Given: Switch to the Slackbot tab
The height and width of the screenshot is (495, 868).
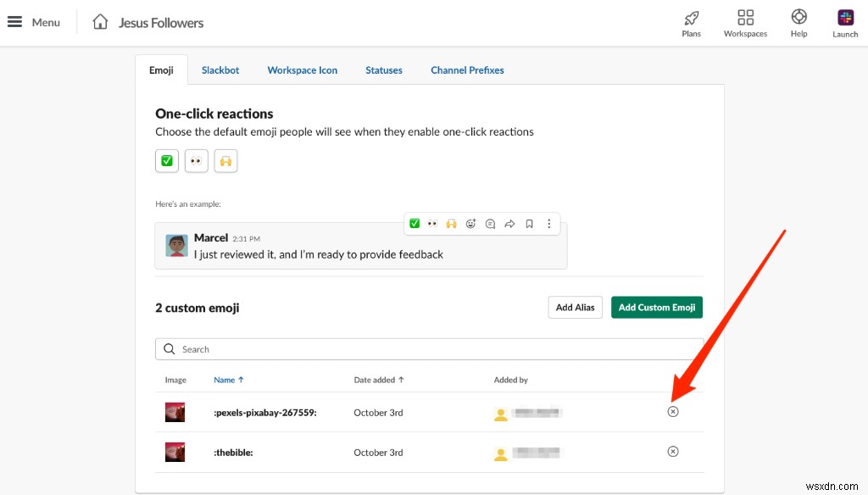Looking at the screenshot, I should coord(220,70).
